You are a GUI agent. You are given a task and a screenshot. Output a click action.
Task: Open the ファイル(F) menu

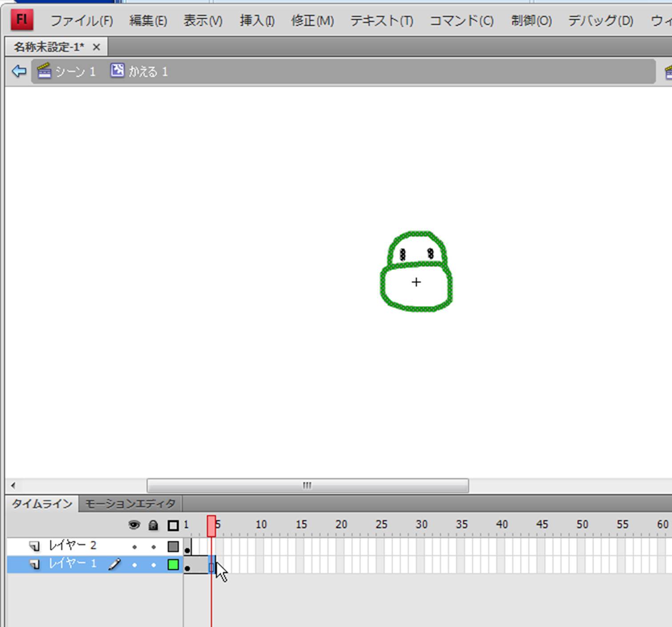(81, 21)
